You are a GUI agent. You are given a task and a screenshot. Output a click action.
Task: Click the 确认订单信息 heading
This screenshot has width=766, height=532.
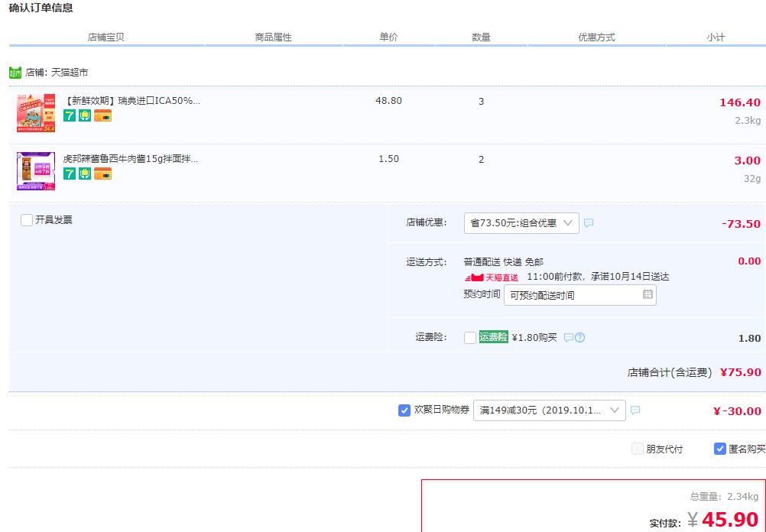point(41,8)
